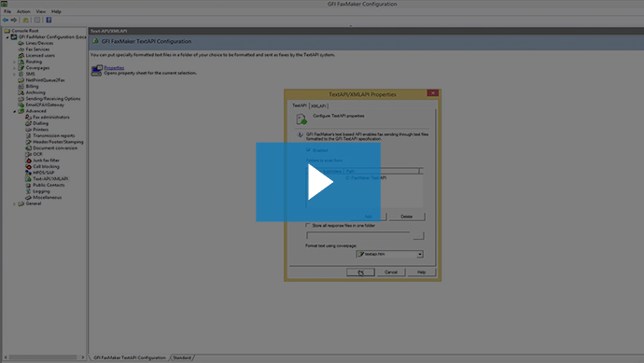This screenshot has height=363, width=644.
Task: Click the blue Help toolbar icon
Action: tap(49, 20)
